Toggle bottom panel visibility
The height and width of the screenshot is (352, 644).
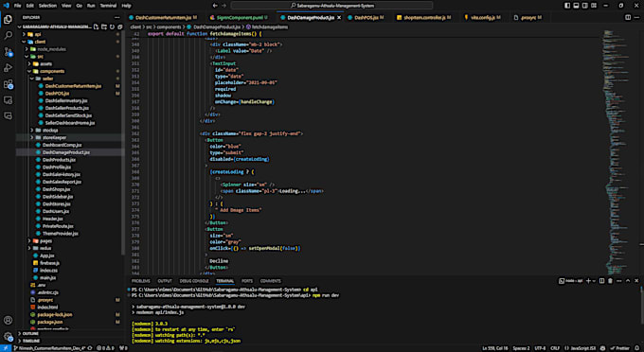576,6
